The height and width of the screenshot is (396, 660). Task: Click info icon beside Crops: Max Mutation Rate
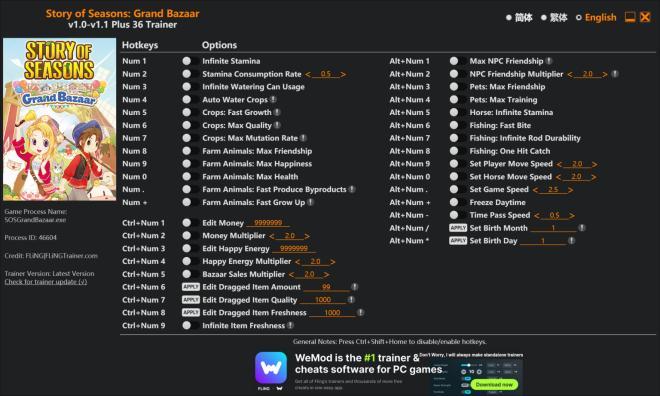[303, 138]
